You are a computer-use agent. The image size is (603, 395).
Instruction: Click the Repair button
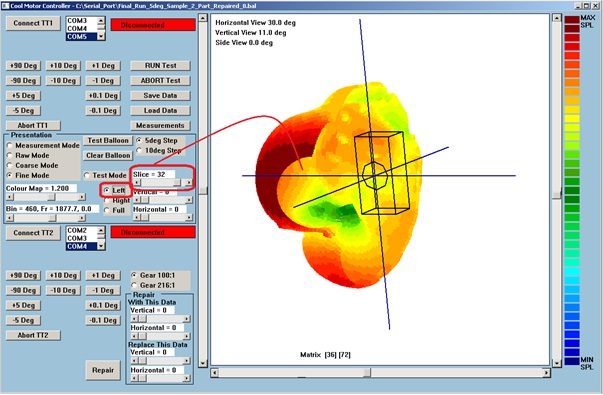[x=103, y=370]
